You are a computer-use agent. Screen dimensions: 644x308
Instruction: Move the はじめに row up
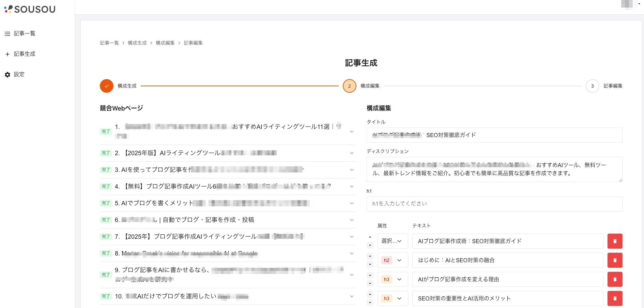[x=370, y=256]
